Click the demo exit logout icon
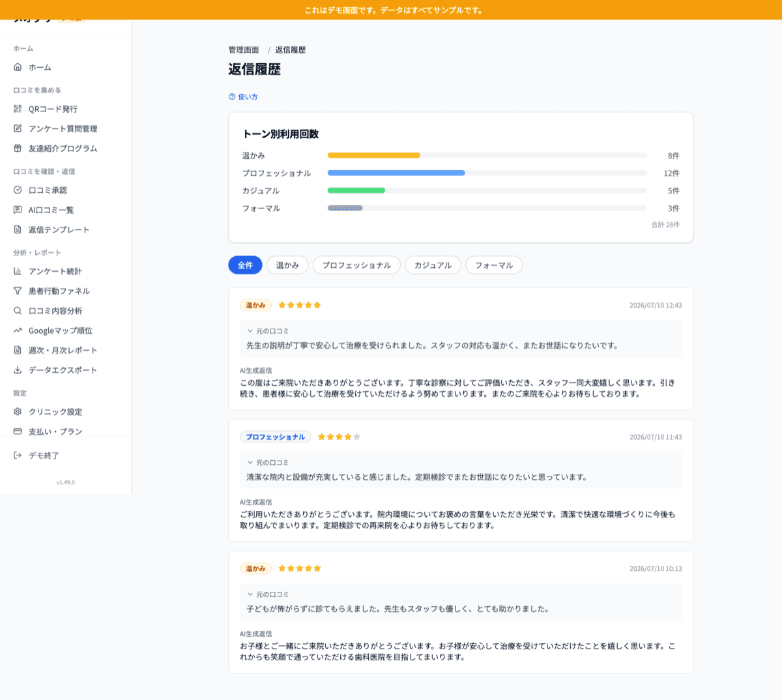782x700 pixels. pos(18,455)
